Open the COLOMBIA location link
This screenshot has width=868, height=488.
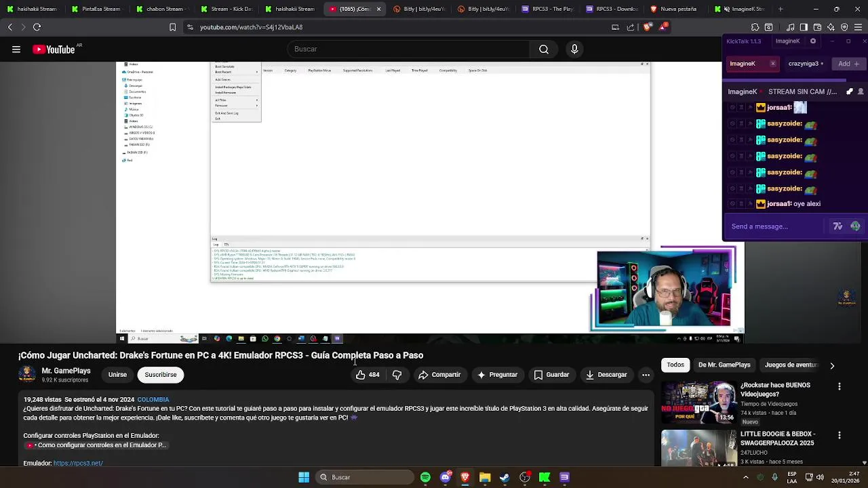(153, 400)
